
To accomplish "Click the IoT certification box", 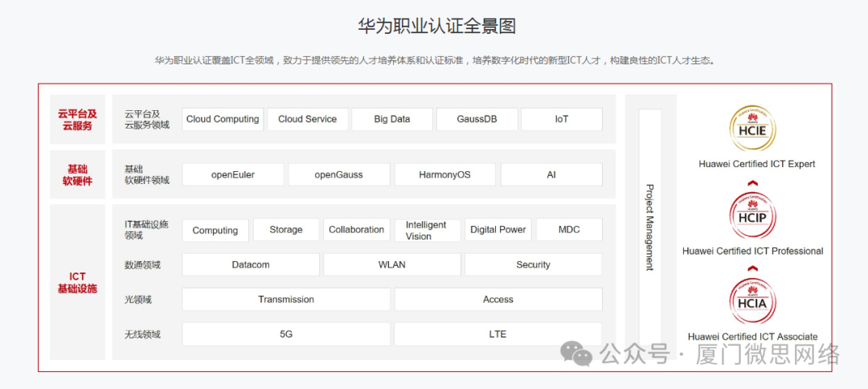I will coord(562,119).
